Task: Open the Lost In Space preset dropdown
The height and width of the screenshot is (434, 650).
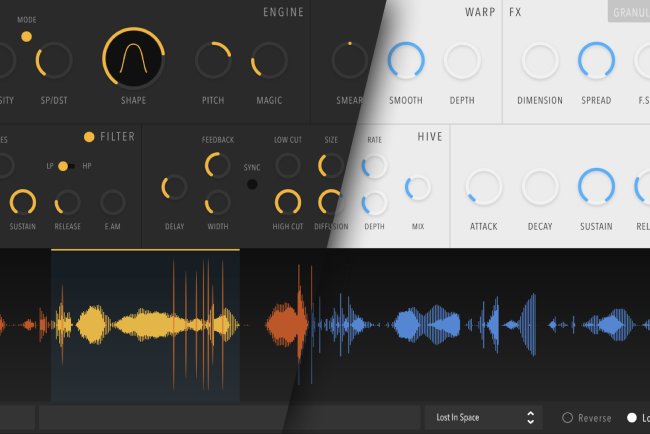Action: pos(483,417)
